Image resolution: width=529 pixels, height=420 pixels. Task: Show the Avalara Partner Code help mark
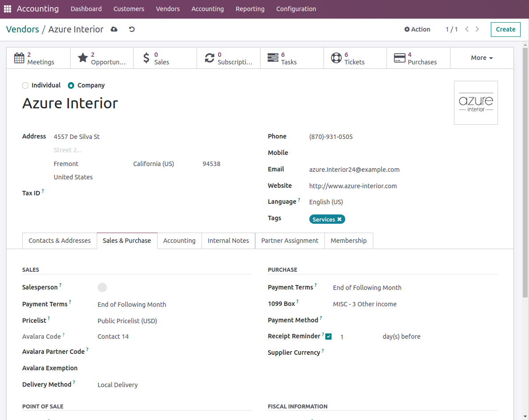[87, 349]
